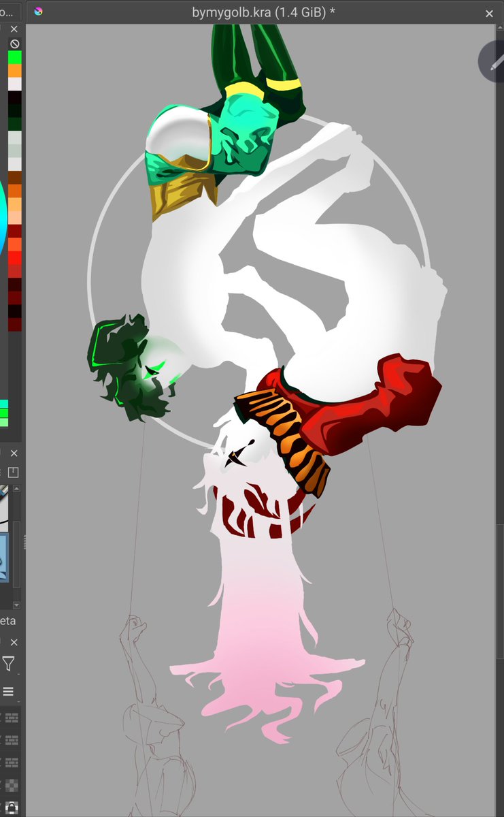Close the layers docker

coord(14,643)
